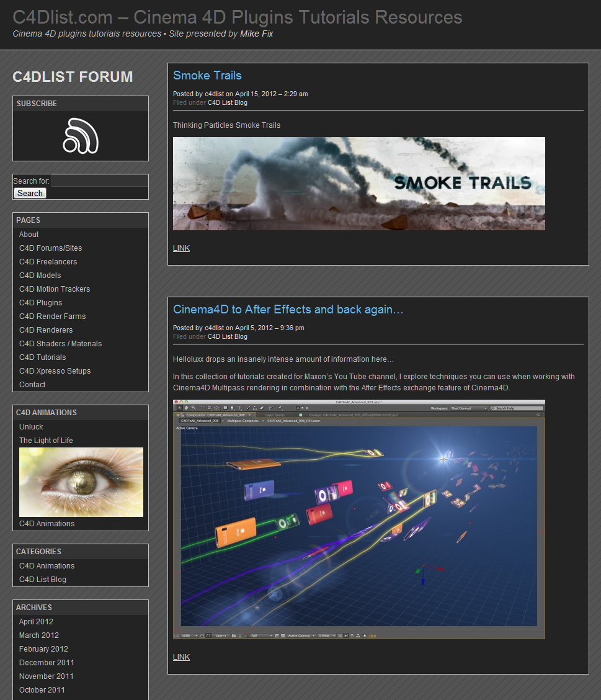Visit C4D Renderers page
Screen dimensions: 601x700
click(46, 330)
